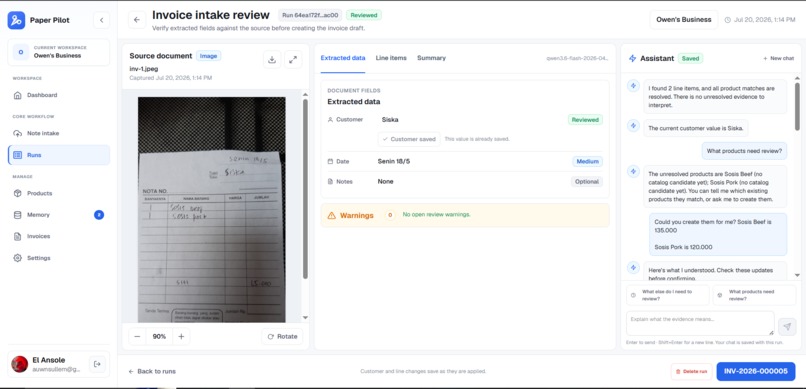Click the clock icon beside Jul 20, 2026
Image resolution: width=806 pixels, height=389 pixels.
[x=727, y=20]
